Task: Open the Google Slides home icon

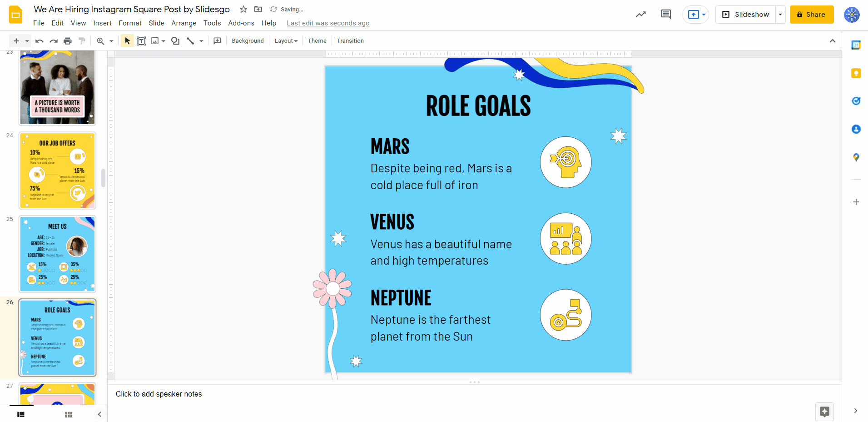Action: (16, 15)
